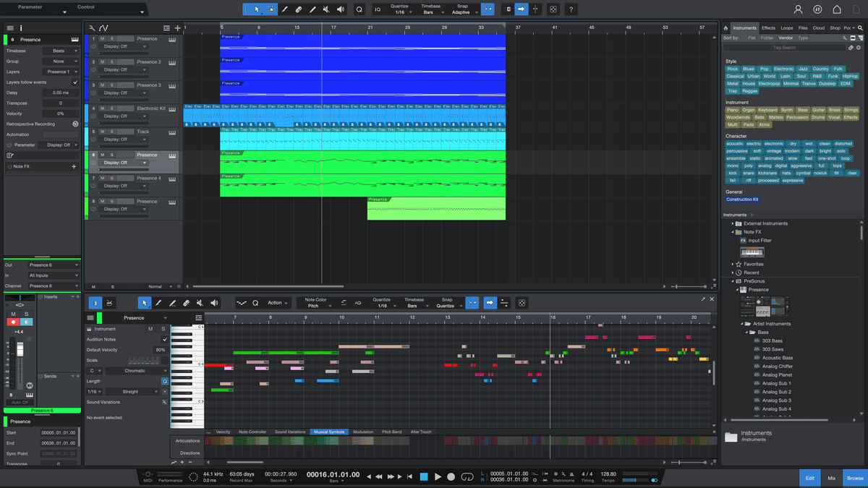
Task: Toggle Retrospective Recording button
Action: coord(75,124)
